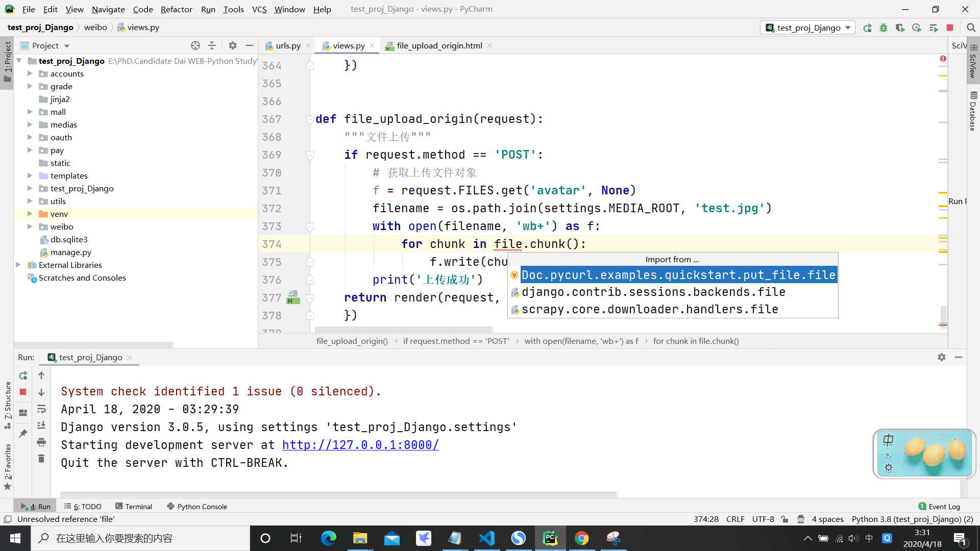
Task: Switch to the urls.py tab
Action: (x=287, y=45)
